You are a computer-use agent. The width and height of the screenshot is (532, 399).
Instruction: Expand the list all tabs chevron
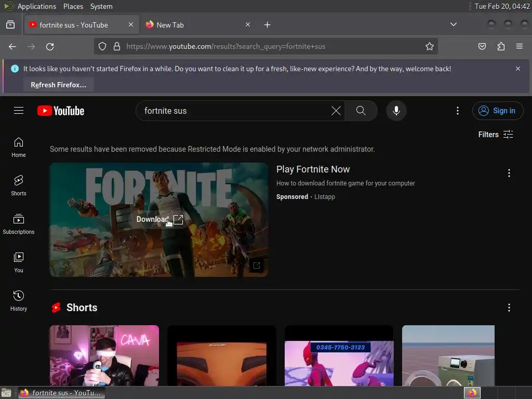[453, 24]
